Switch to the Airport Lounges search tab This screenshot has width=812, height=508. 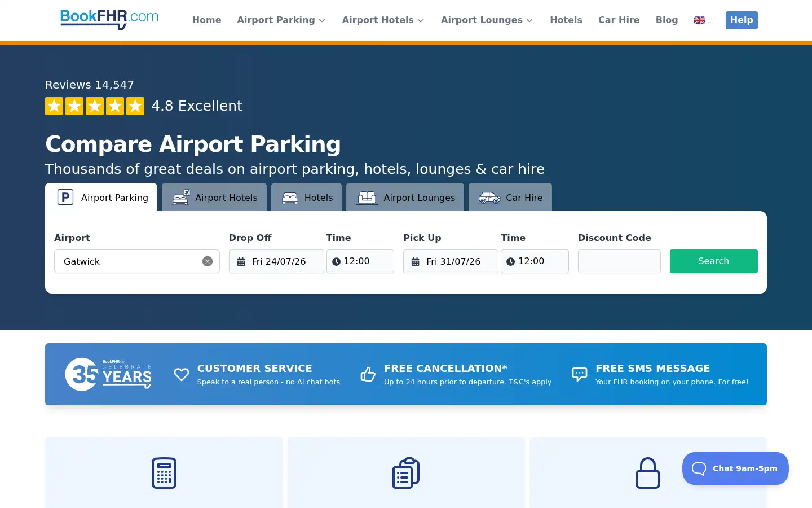[405, 198]
